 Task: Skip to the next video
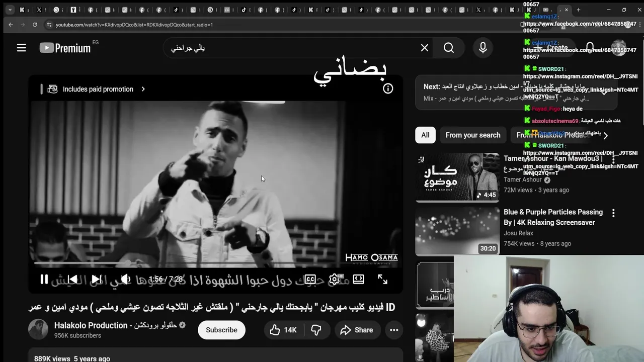click(96, 279)
